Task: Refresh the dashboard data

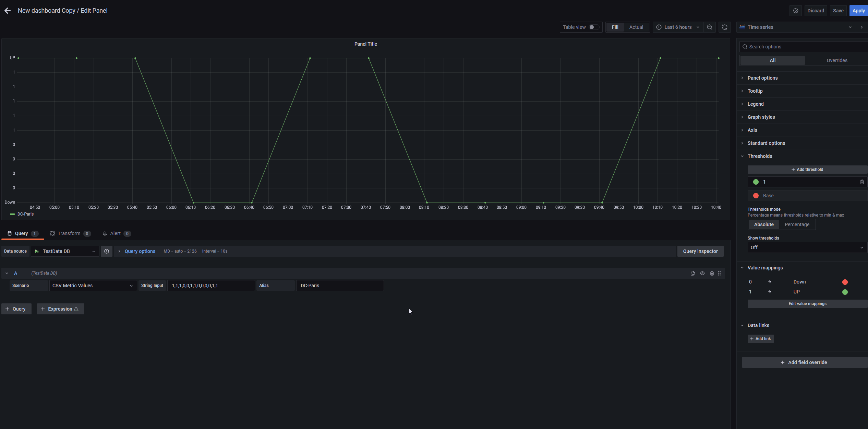Action: [724, 27]
